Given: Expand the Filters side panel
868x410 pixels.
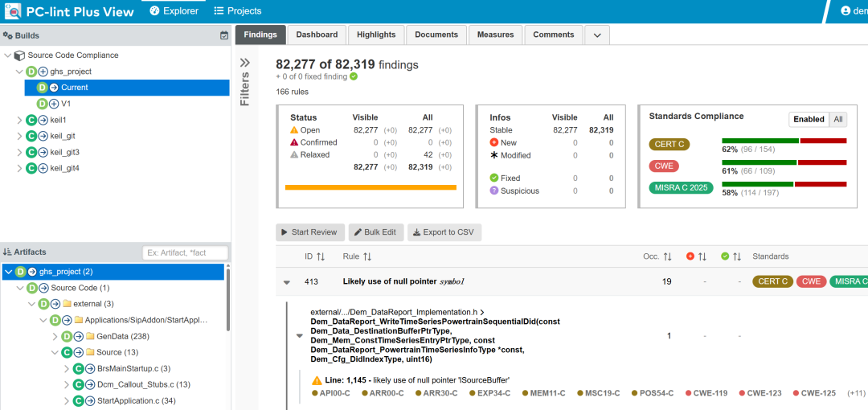Looking at the screenshot, I should coord(245,63).
